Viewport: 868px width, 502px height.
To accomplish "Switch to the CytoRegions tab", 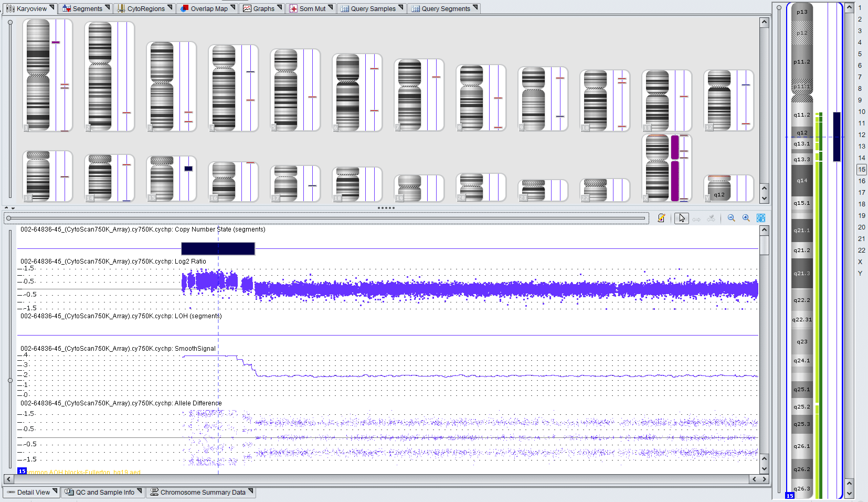I will (141, 8).
